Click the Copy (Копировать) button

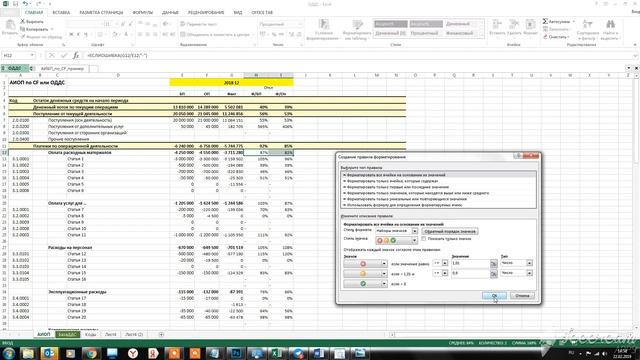[34, 29]
